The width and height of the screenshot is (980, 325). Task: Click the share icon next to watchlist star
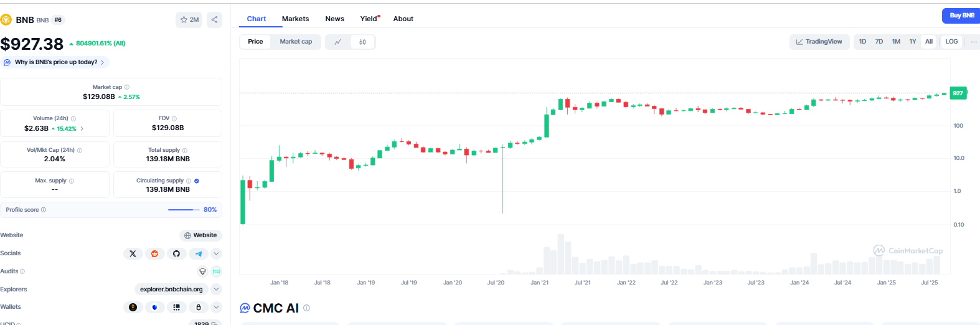click(x=214, y=20)
